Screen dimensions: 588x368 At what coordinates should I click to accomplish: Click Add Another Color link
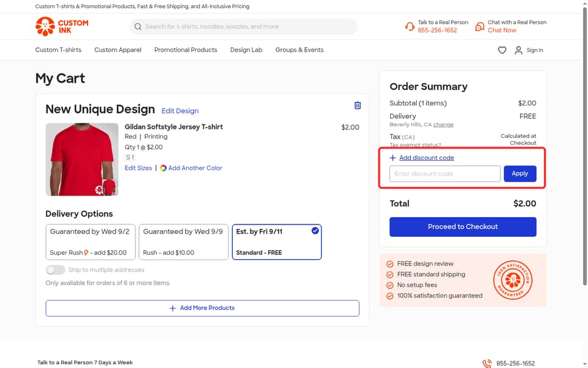pos(195,168)
